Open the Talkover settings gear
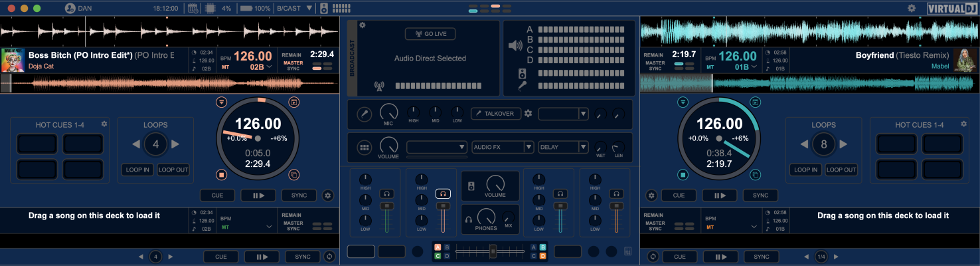 click(x=529, y=114)
